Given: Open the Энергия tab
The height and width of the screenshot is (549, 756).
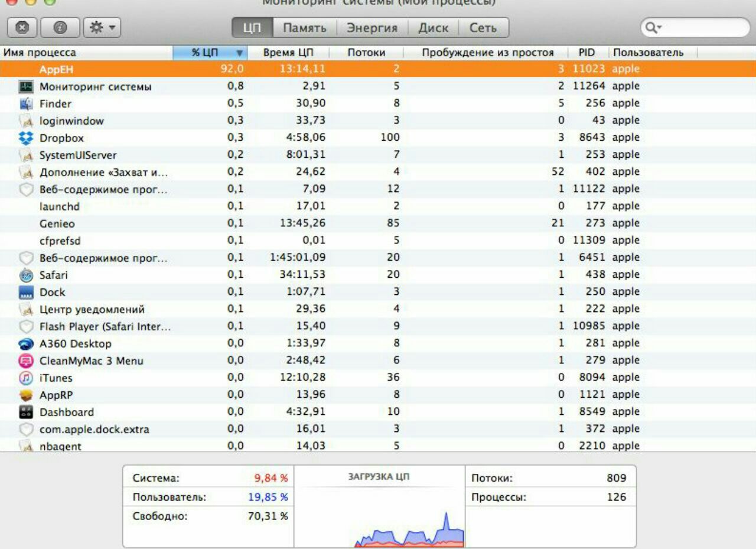Looking at the screenshot, I should 372,28.
